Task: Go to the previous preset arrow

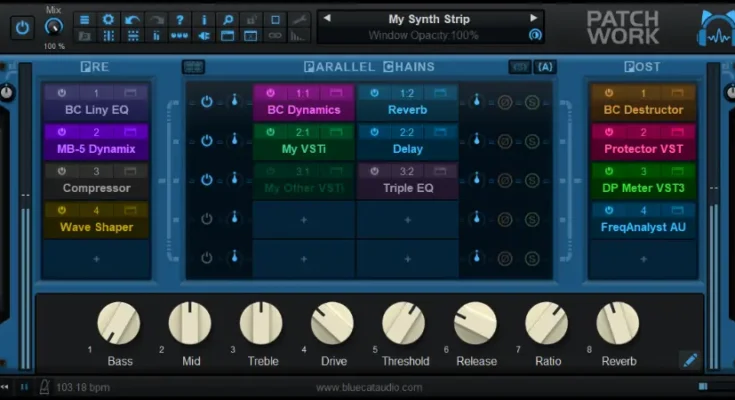Action: coord(326,19)
